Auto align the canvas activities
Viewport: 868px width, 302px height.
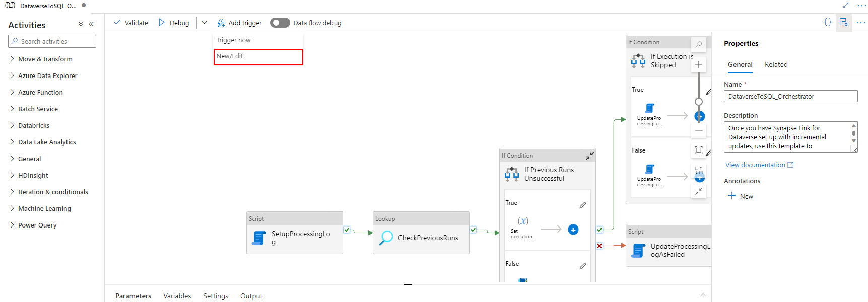click(699, 170)
